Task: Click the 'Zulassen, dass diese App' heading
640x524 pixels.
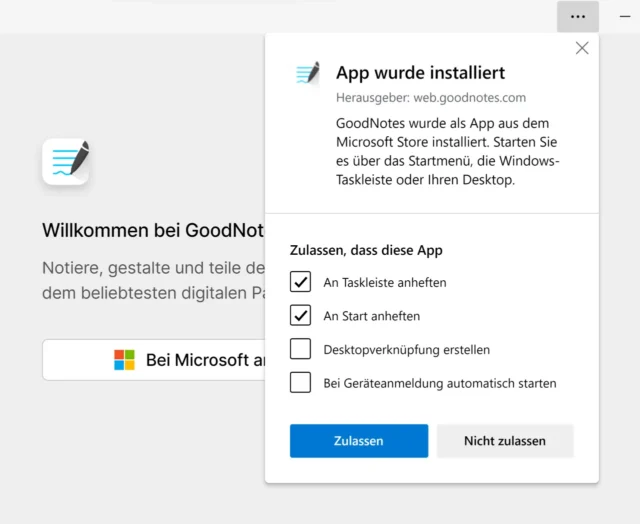Action: (366, 250)
